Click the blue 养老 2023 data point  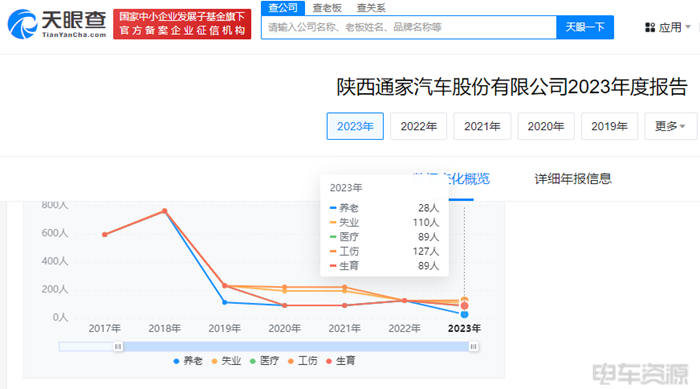tap(464, 314)
